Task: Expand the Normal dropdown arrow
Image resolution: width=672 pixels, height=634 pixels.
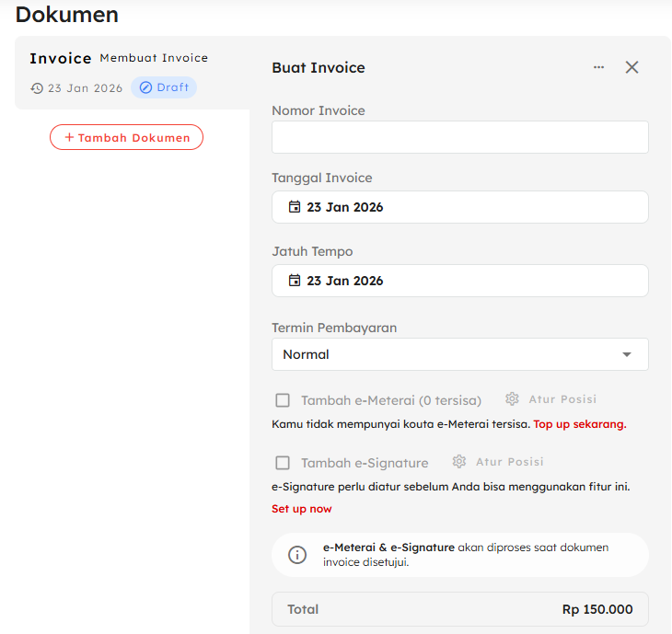Action: [627, 354]
